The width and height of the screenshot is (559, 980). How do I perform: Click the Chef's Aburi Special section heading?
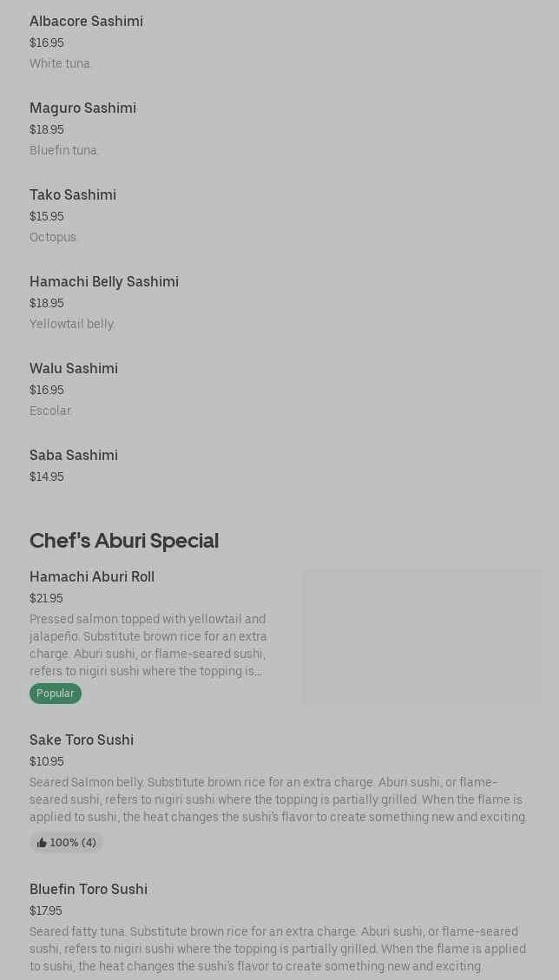point(124,540)
